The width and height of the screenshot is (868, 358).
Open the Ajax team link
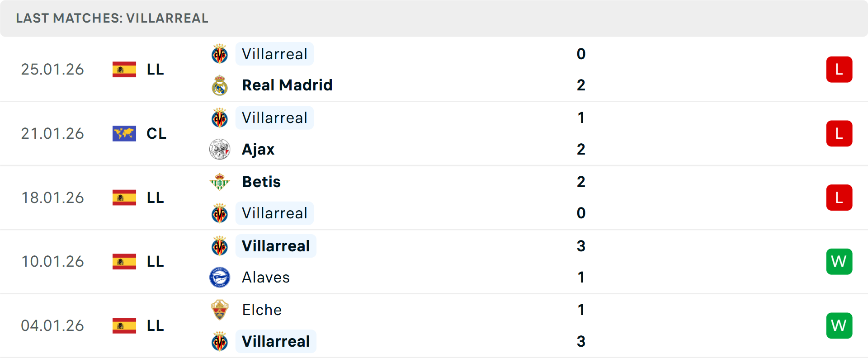point(258,149)
